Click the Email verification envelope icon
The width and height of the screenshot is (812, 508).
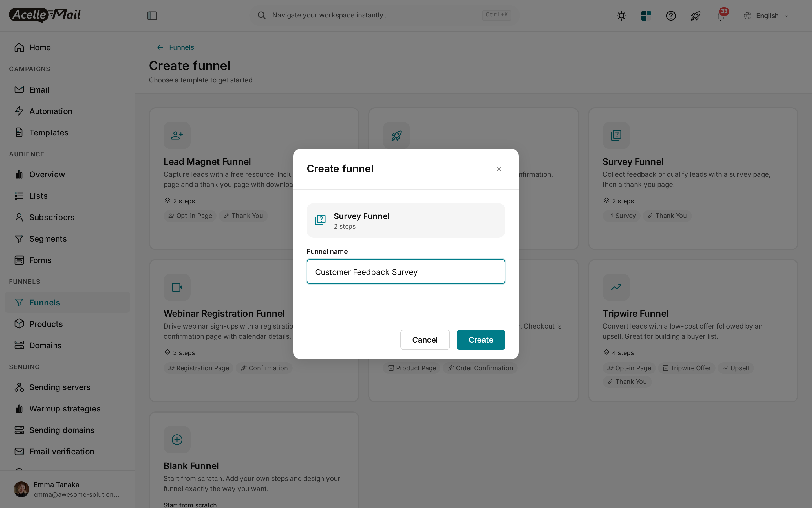click(19, 452)
